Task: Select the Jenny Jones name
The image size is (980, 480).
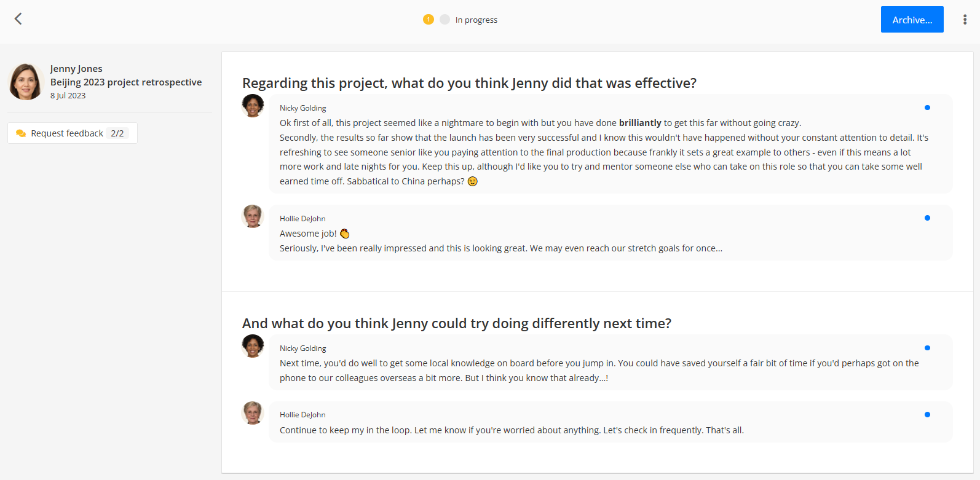Action: tap(76, 69)
